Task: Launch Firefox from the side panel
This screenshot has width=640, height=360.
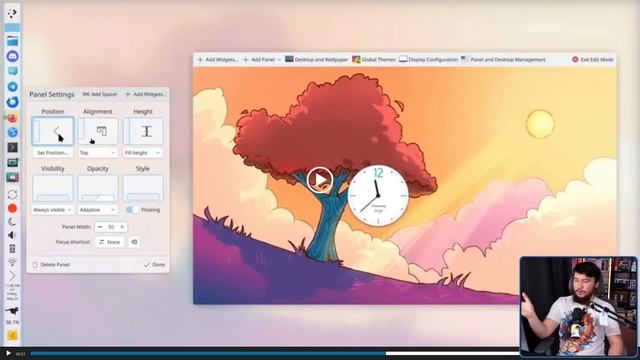Action: click(12, 118)
